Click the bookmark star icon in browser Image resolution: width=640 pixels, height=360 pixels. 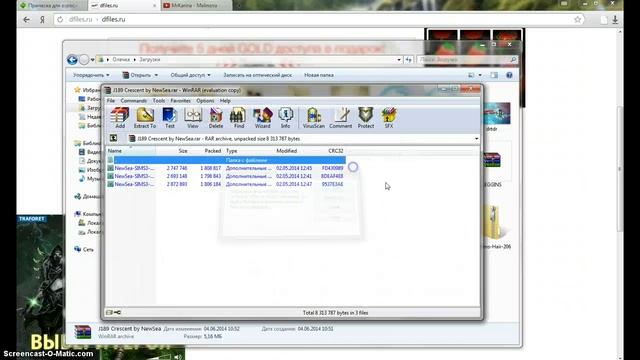[578, 20]
